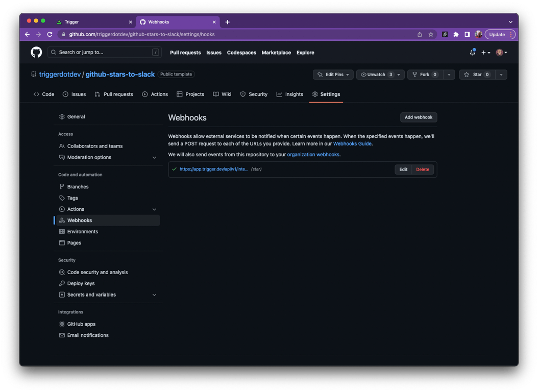This screenshot has height=392, width=538.
Task: Bookmark this page with star icon
Action: (431, 34)
